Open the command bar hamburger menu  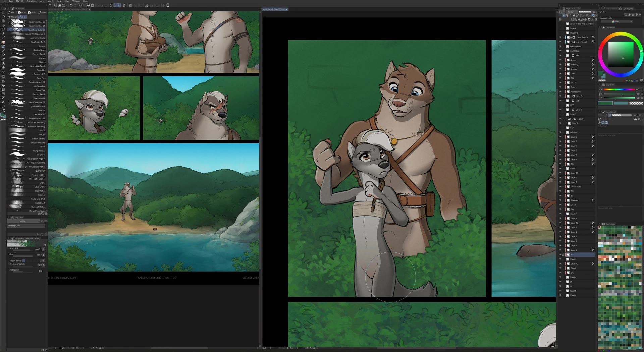(x=50, y=5)
